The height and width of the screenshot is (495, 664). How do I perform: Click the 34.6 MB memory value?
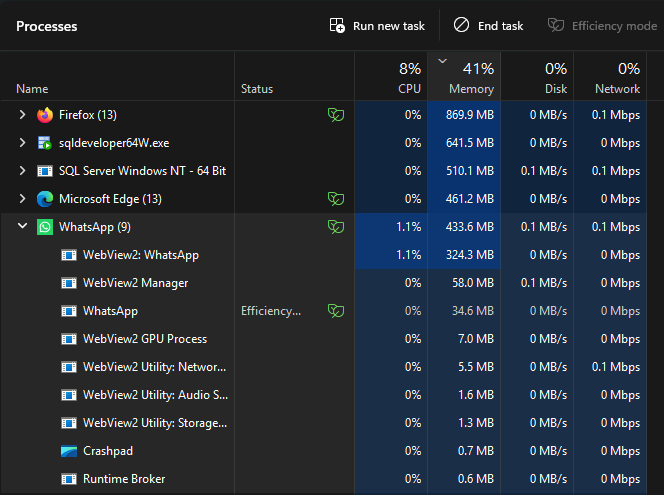tap(473, 311)
